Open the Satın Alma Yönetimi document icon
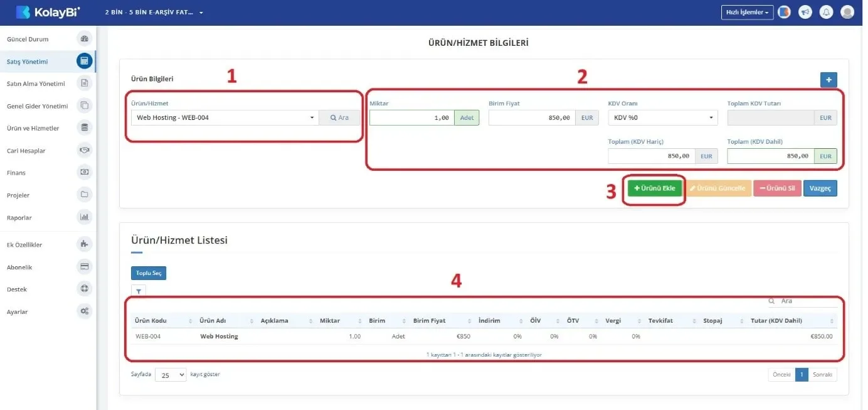 [x=84, y=83]
